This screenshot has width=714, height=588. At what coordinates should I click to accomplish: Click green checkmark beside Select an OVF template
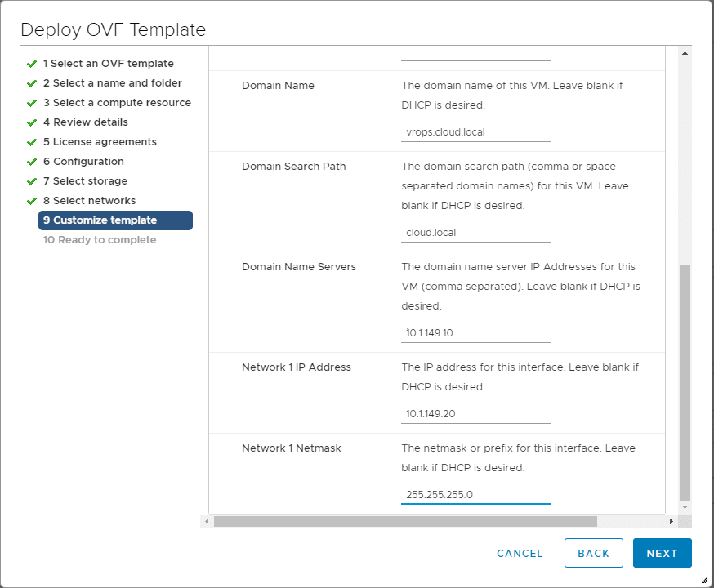[32, 64]
